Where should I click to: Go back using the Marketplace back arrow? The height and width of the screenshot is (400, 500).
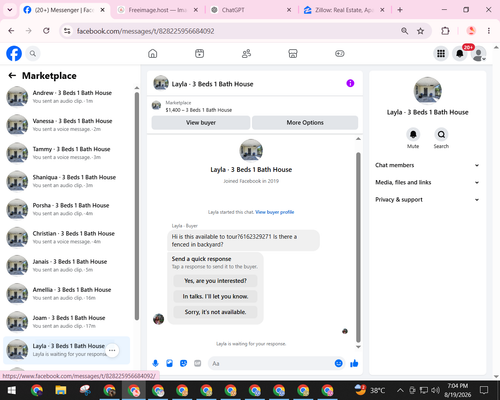[12, 76]
